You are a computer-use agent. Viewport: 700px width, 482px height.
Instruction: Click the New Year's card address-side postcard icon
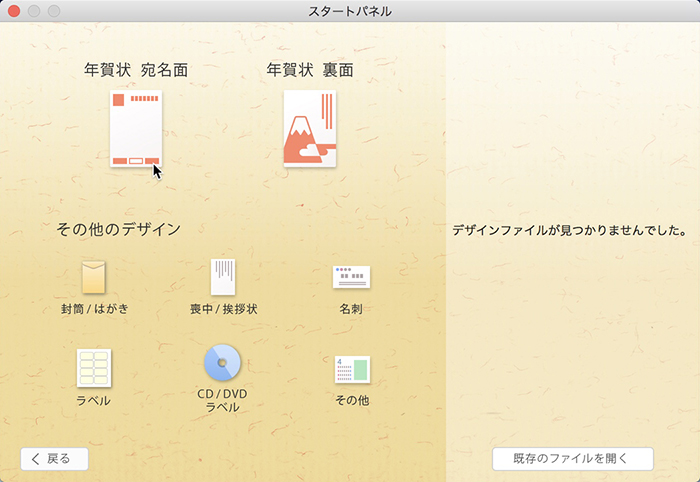pyautogui.click(x=136, y=129)
